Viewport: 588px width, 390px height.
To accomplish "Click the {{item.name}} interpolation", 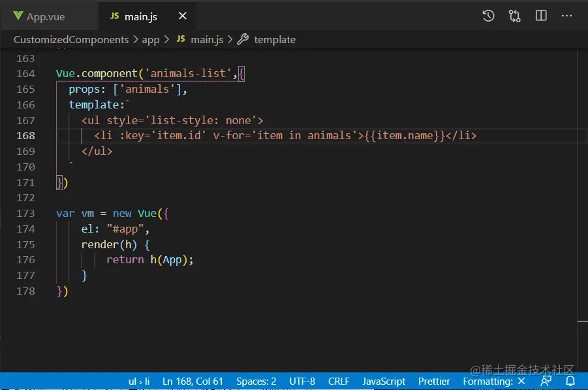I will [405, 135].
